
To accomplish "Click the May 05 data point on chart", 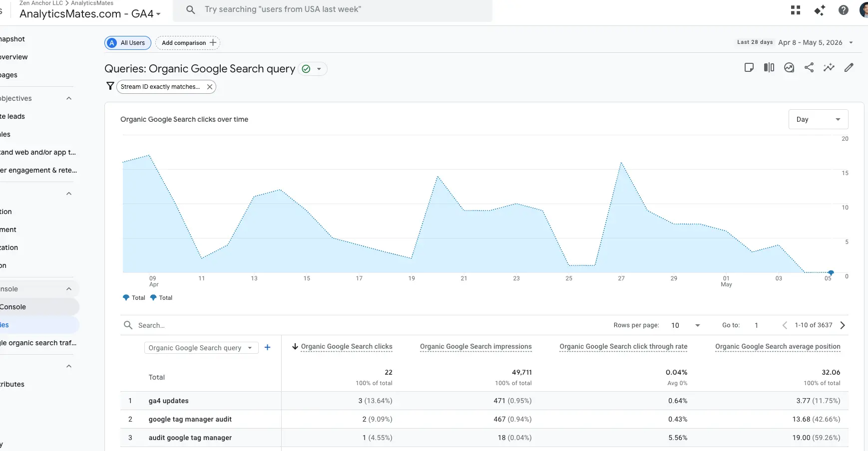I will 831,272.
